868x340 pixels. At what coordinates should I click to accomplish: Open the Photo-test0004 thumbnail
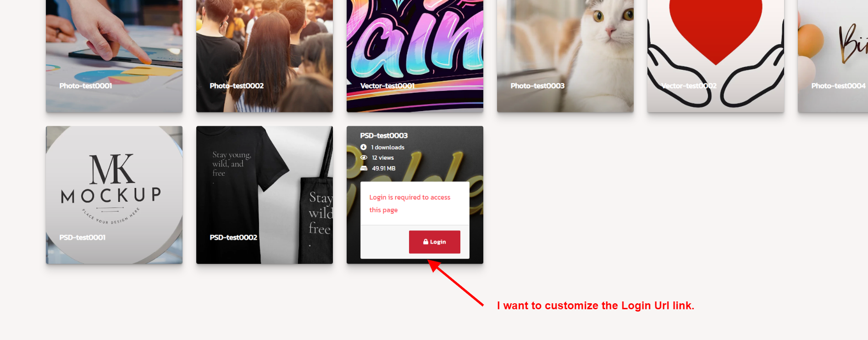[833, 56]
